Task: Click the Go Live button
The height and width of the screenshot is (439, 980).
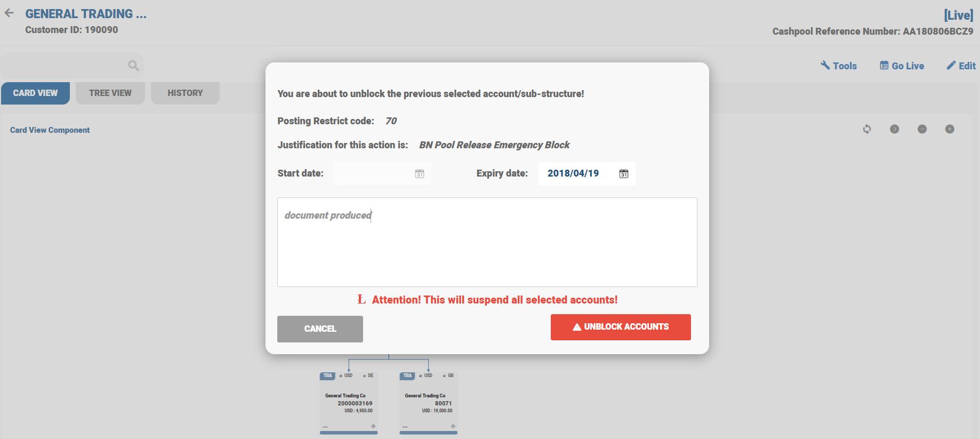Action: (902, 66)
